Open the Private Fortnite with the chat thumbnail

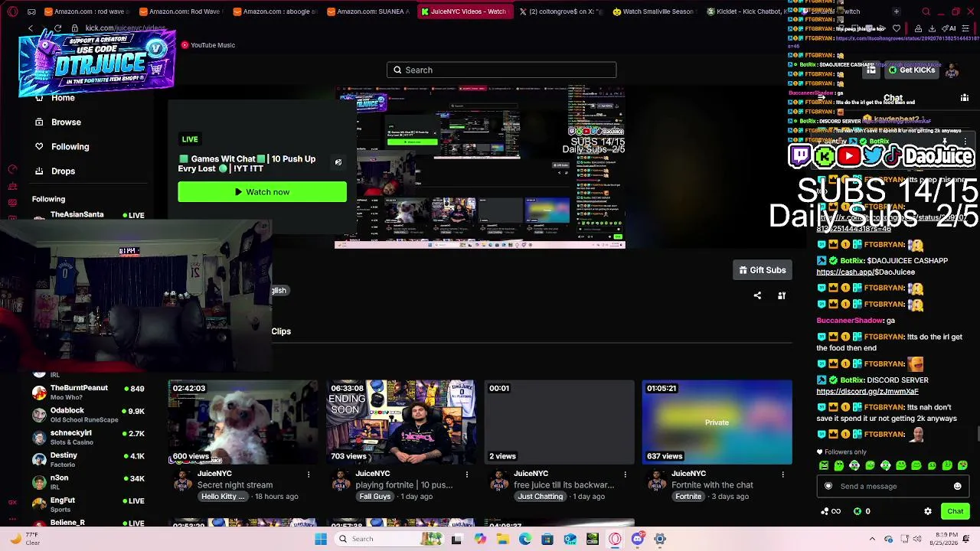click(x=717, y=422)
